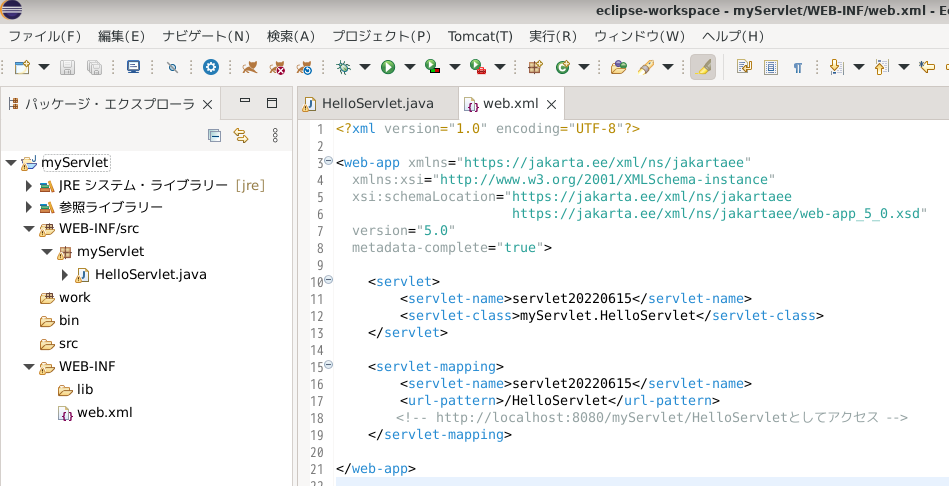The width and height of the screenshot is (949, 486).
Task: Click the Coverage run icon
Action: click(433, 67)
